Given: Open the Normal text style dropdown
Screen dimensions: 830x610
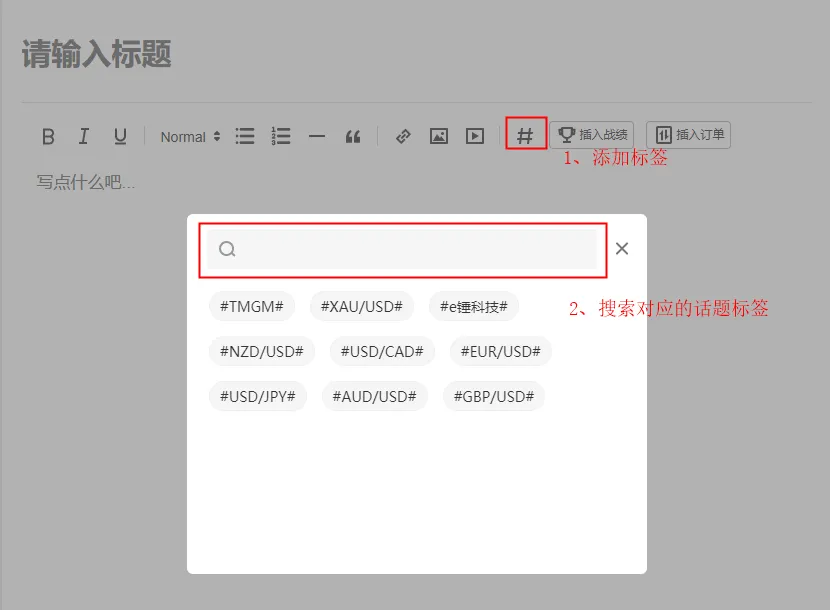Looking at the screenshot, I should pyautogui.click(x=190, y=137).
